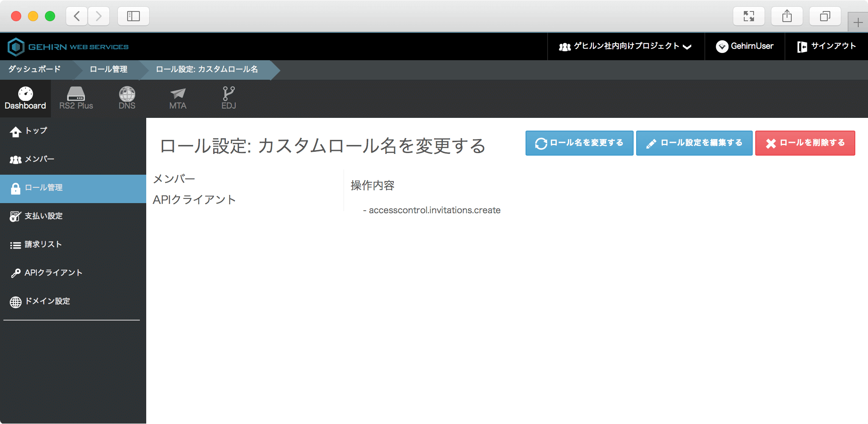This screenshot has height=424, width=868.
Task: Toggle the Safari sidebar button
Action: click(x=133, y=16)
